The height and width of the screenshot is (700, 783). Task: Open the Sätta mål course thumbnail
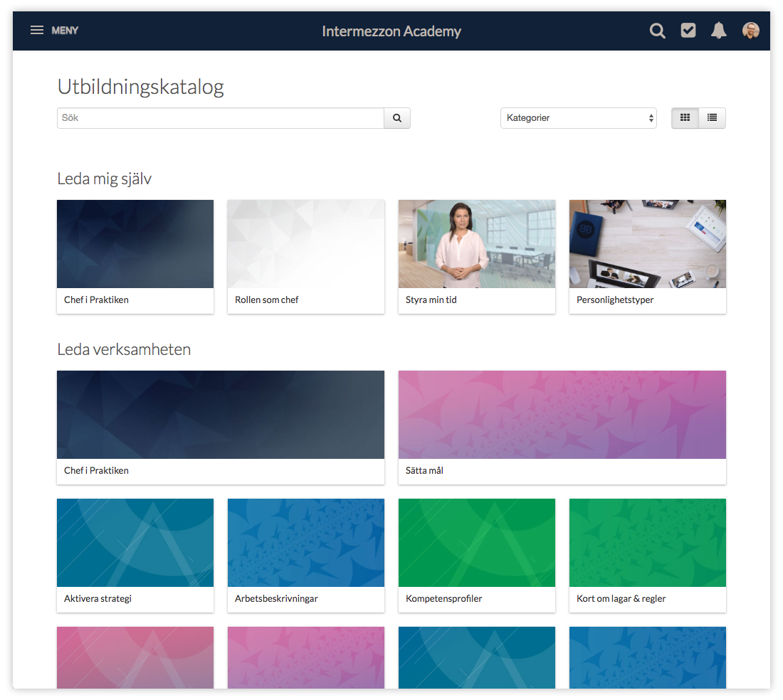pos(562,415)
